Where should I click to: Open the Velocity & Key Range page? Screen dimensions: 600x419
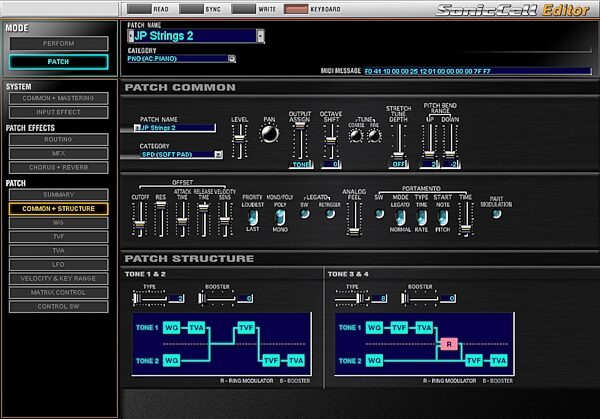pos(59,279)
